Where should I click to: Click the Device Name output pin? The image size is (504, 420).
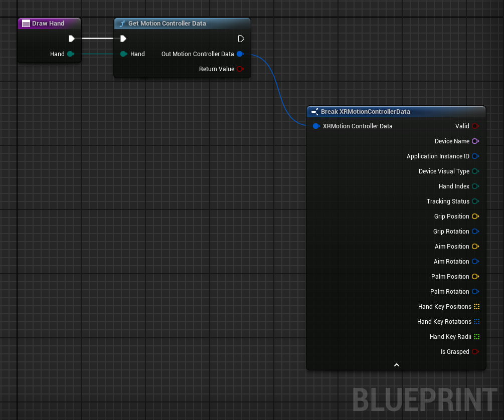point(475,141)
